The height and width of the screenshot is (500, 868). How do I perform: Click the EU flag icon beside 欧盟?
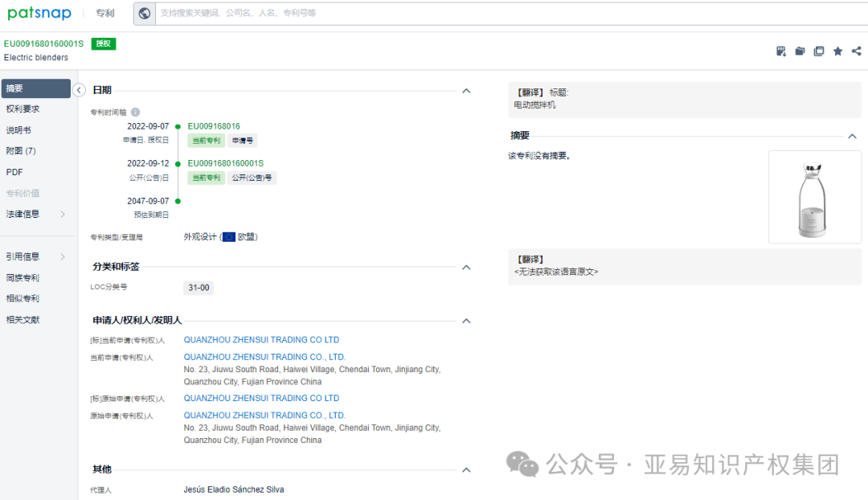click(x=228, y=237)
